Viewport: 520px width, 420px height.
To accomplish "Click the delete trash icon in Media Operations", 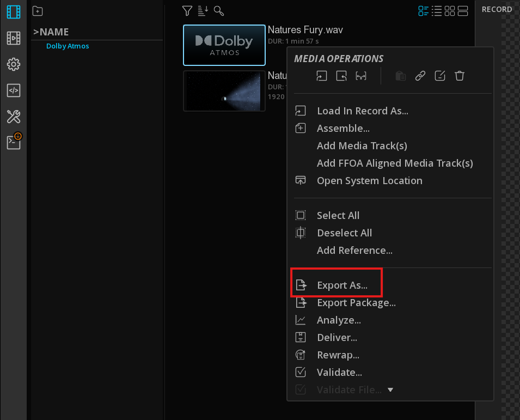I will pyautogui.click(x=460, y=76).
